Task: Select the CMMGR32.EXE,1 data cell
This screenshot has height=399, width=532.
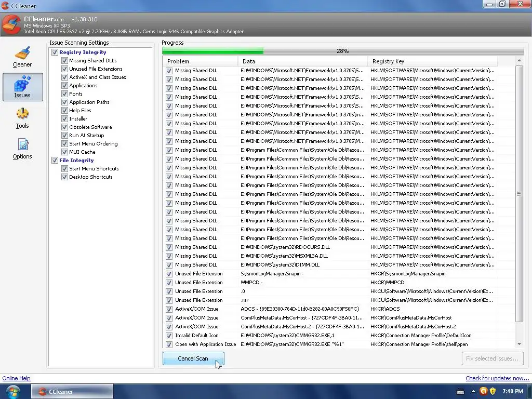Action: (287, 335)
